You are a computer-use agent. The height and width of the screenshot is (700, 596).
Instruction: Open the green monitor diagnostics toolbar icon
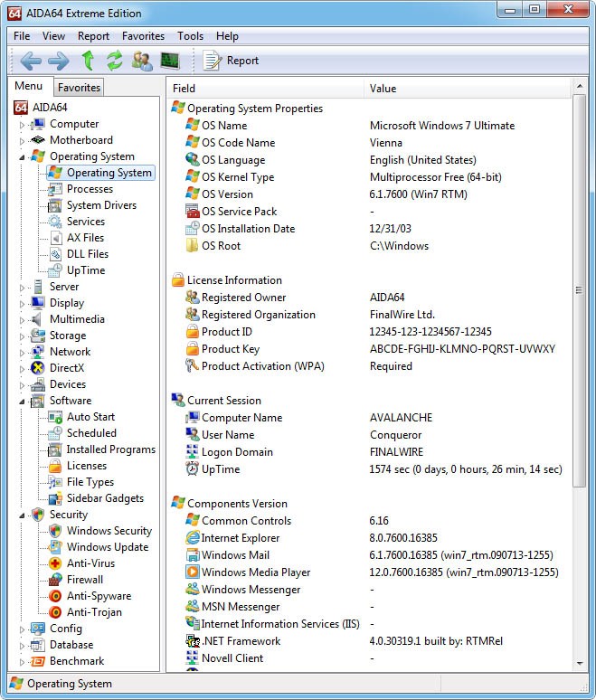point(170,61)
